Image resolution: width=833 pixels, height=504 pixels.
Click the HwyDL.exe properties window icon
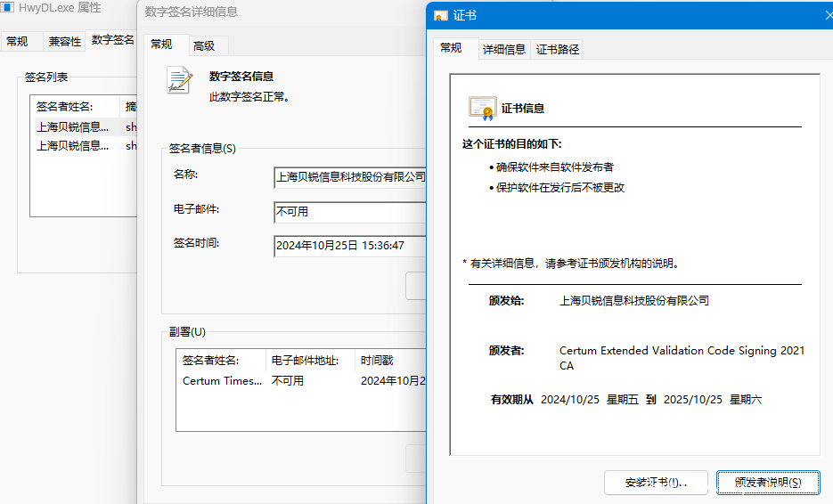[7, 7]
